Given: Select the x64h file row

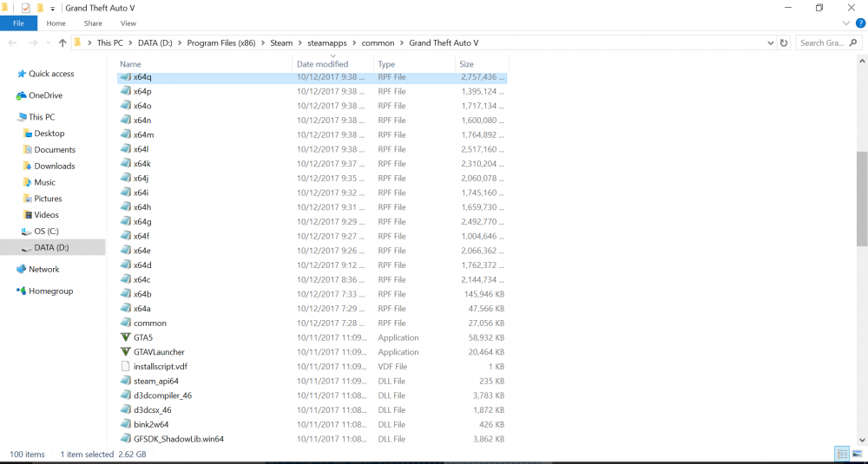Looking at the screenshot, I should pyautogui.click(x=312, y=207).
